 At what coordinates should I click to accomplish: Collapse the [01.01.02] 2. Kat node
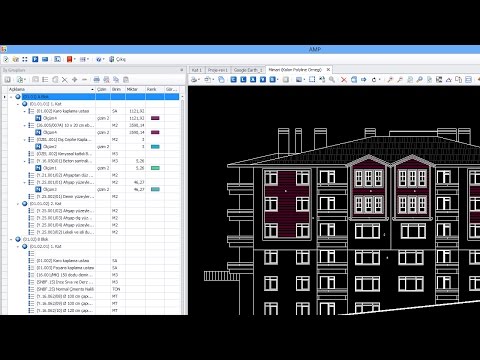click(18, 204)
